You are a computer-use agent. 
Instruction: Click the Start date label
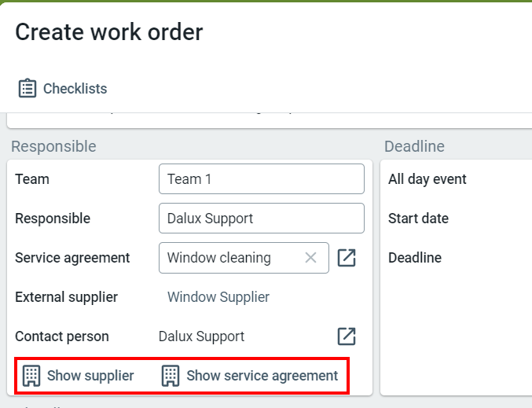tap(418, 219)
